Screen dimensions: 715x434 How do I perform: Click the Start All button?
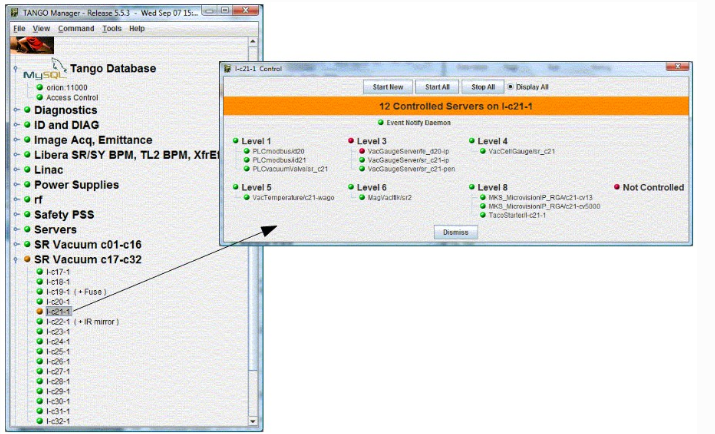tap(437, 87)
